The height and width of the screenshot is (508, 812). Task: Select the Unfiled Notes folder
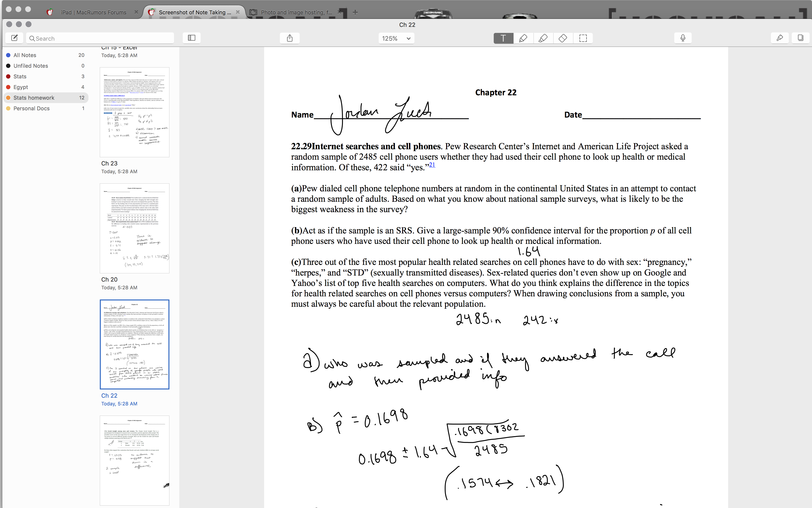[x=46, y=66]
